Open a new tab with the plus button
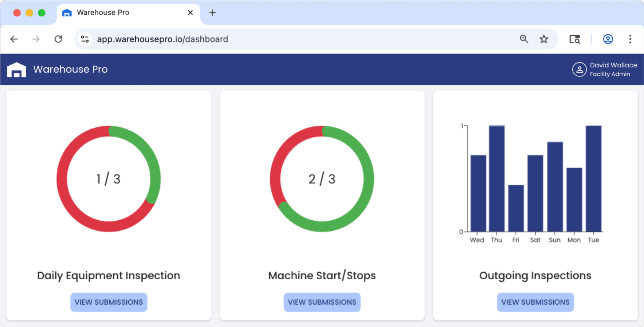Viewport: 644px width, 327px height. [213, 13]
